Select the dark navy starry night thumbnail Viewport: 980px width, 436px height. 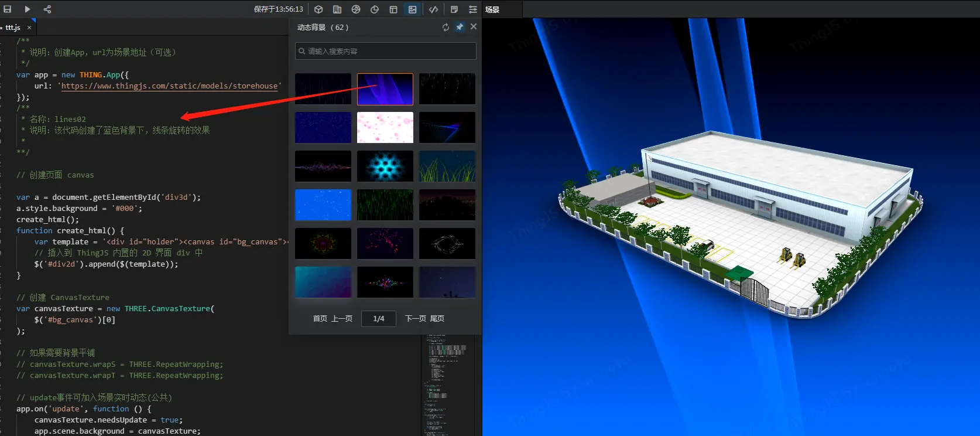447,282
